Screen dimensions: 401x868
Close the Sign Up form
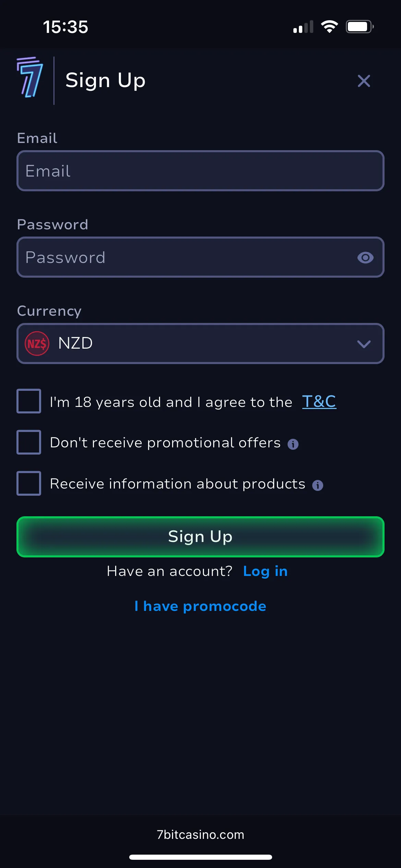(364, 81)
